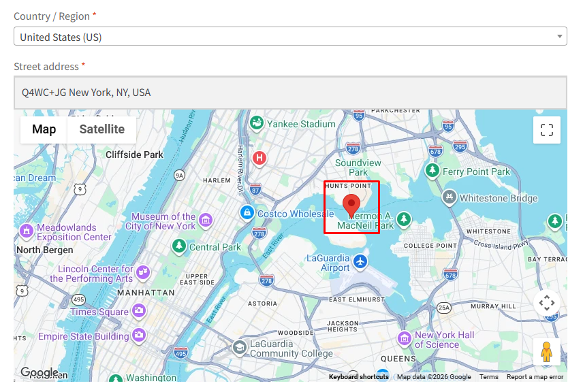Click the Map data ©2026 Google text
This screenshot has width=583, height=392.
pos(434,377)
